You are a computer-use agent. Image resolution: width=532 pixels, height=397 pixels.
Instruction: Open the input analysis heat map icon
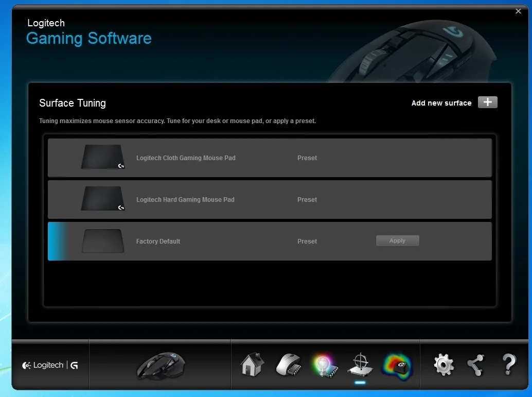(x=397, y=366)
